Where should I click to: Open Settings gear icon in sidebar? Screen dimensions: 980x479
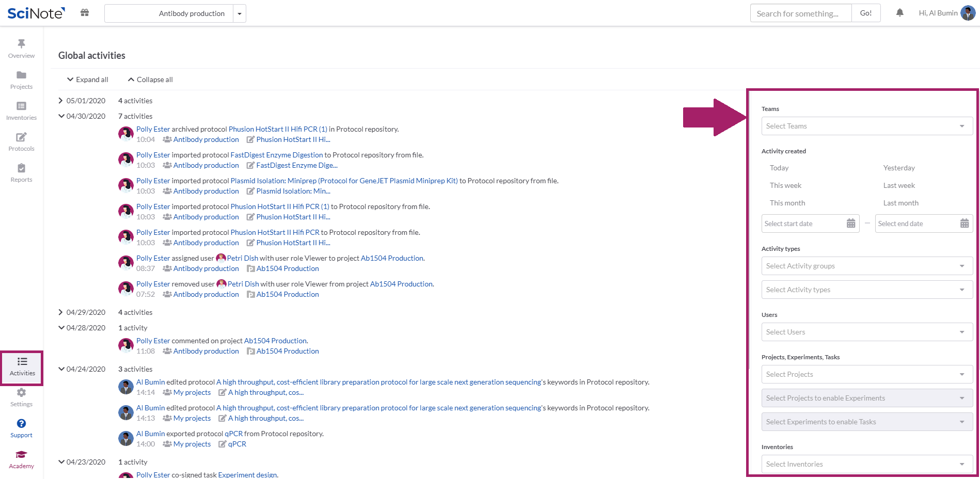point(21,392)
